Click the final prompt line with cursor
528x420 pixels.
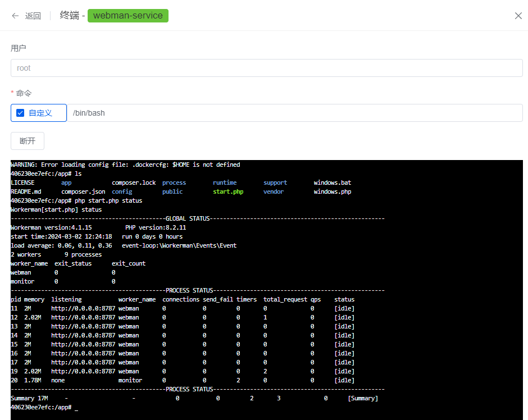click(x=44, y=407)
